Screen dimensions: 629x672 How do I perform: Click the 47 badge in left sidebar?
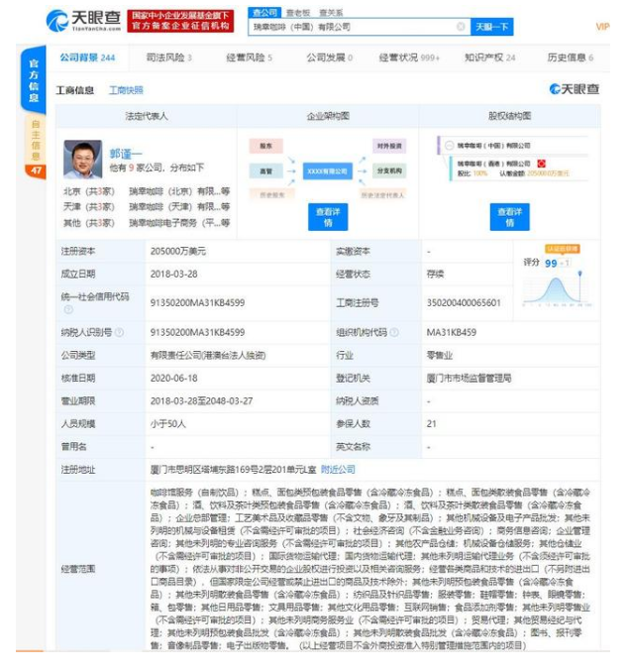pos(36,170)
